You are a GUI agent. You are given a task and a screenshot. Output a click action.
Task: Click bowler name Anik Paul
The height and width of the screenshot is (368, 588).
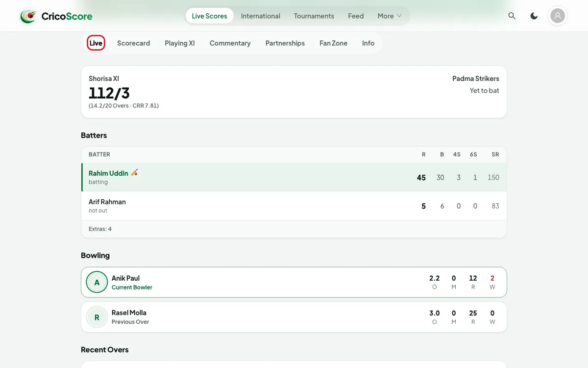(126, 278)
